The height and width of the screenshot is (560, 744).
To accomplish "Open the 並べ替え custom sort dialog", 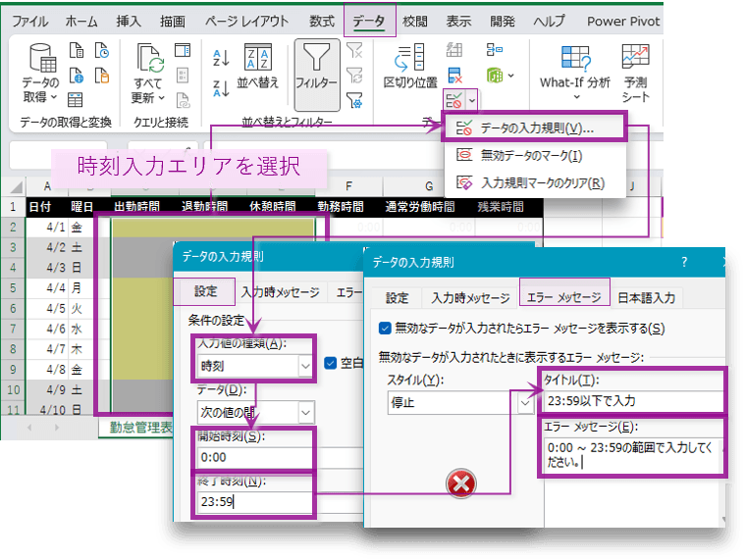I will click(257, 67).
